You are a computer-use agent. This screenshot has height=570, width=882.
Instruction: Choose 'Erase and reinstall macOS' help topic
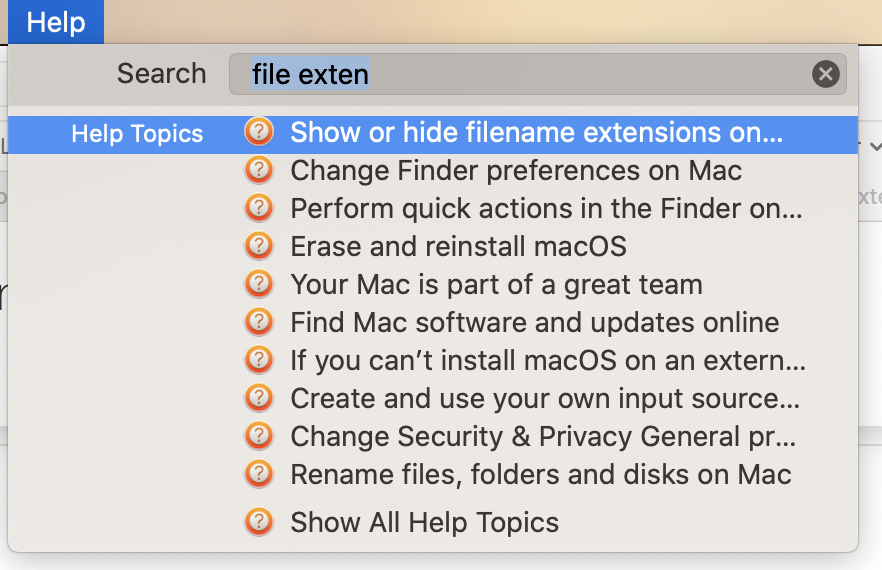click(x=458, y=246)
